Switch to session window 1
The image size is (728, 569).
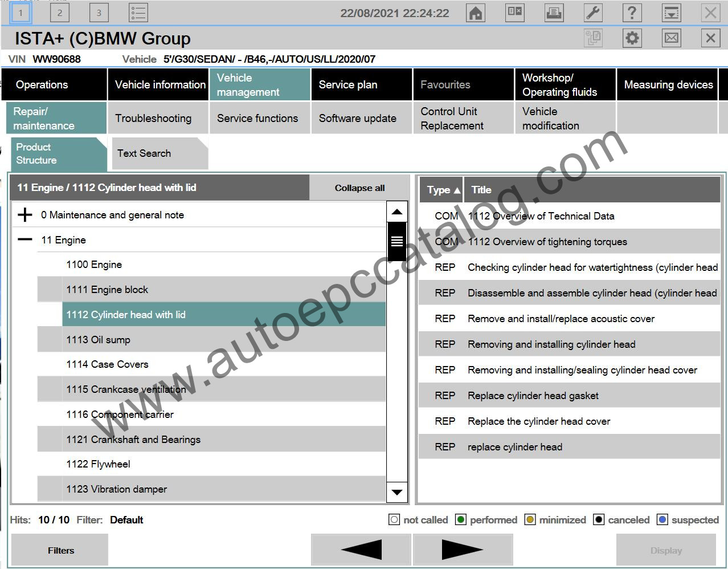21,12
